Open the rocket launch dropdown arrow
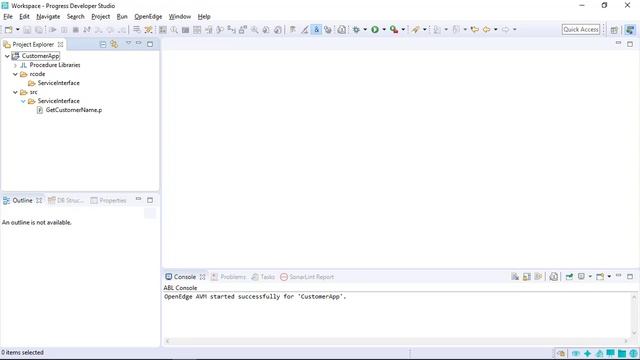Viewport: 640px width, 360px height. point(424,30)
